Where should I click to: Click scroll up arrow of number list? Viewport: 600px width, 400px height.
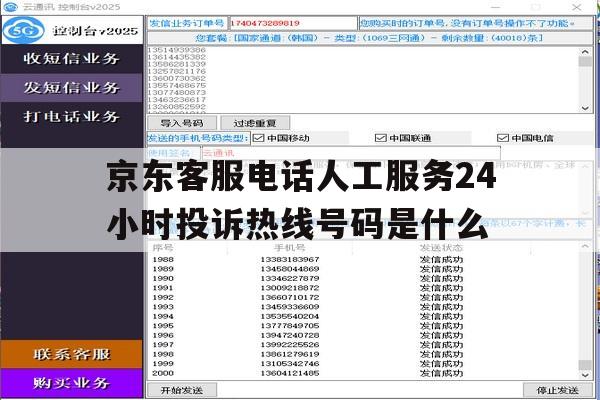(585, 52)
